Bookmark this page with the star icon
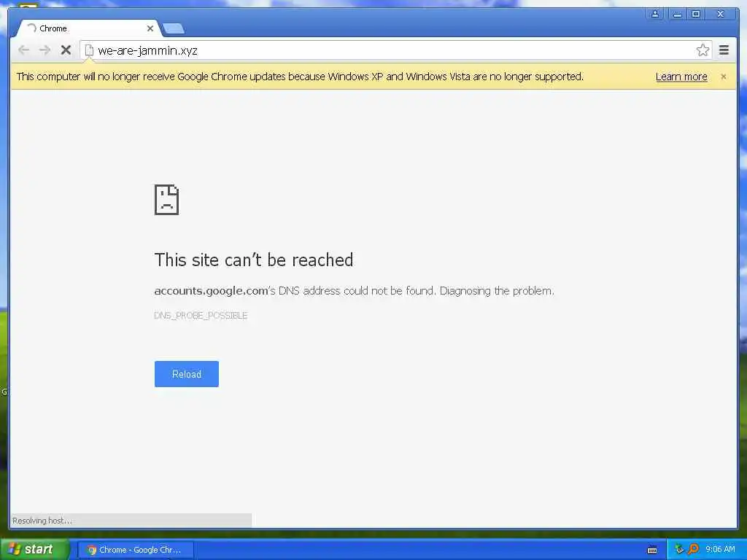Screen dimensions: 747x560 pos(703,50)
